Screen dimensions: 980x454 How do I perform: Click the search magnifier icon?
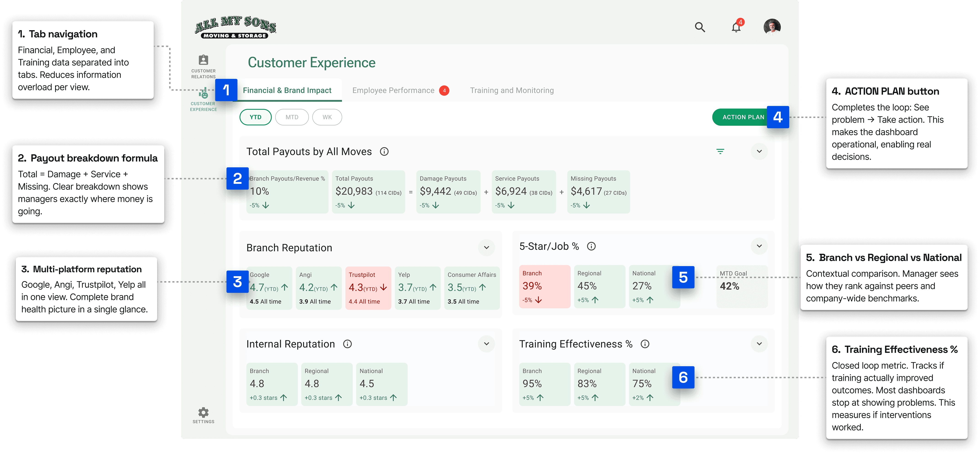[700, 27]
